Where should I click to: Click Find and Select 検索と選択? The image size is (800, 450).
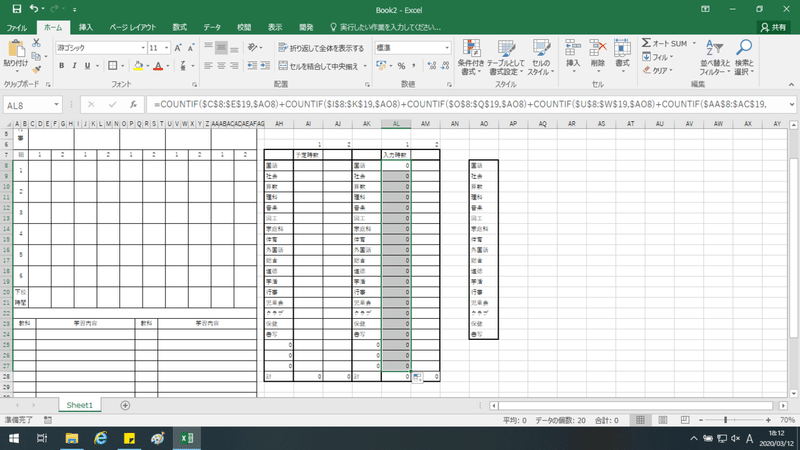(x=744, y=58)
